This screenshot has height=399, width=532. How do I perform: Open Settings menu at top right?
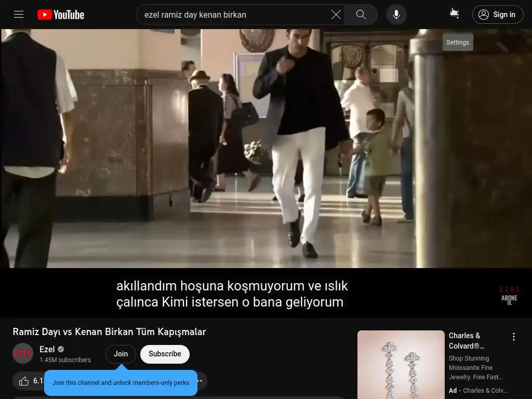tap(454, 14)
